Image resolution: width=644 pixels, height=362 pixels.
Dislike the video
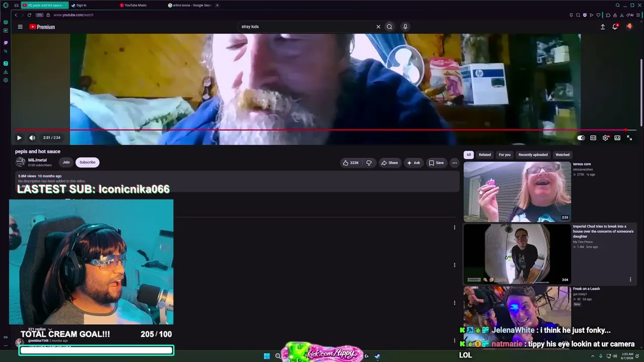point(369,163)
